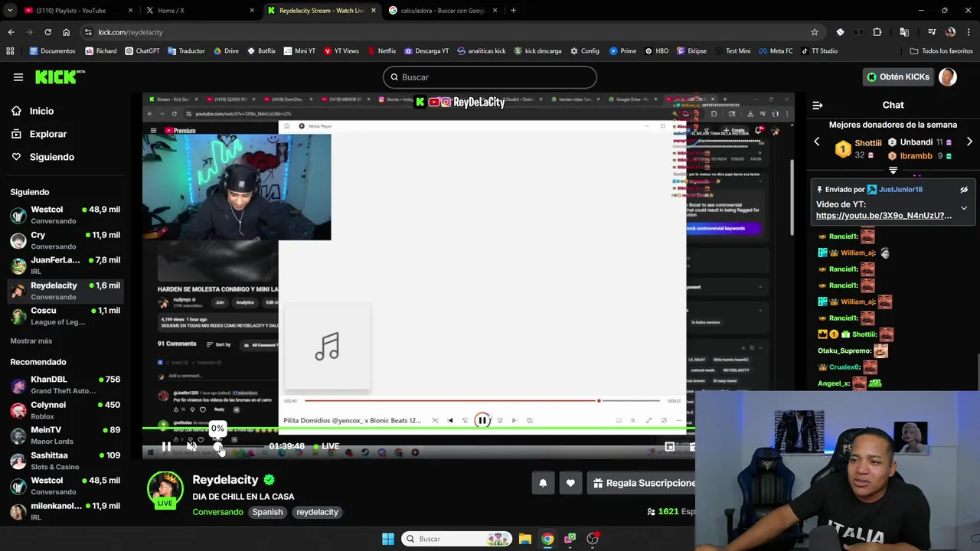Open Netflix bookmark
Viewport: 980px width, 551px height.
381,51
